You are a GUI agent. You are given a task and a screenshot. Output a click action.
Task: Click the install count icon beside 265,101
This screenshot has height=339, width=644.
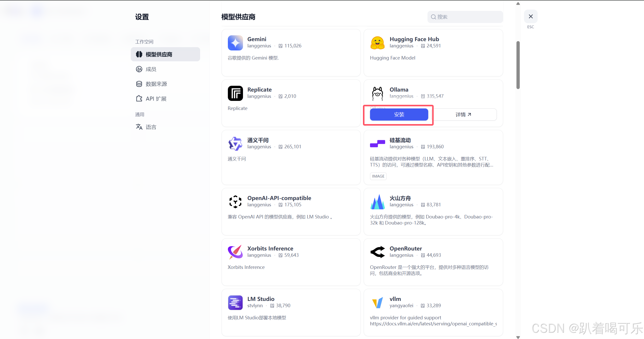click(280, 147)
